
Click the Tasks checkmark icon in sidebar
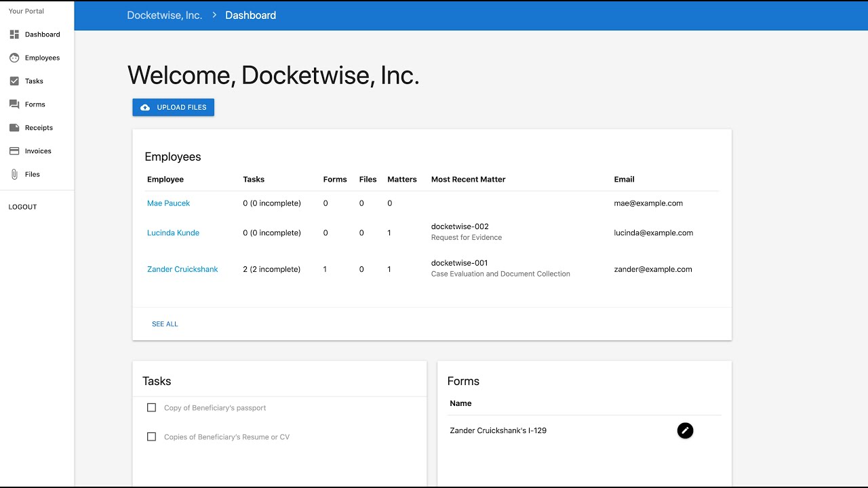point(14,81)
